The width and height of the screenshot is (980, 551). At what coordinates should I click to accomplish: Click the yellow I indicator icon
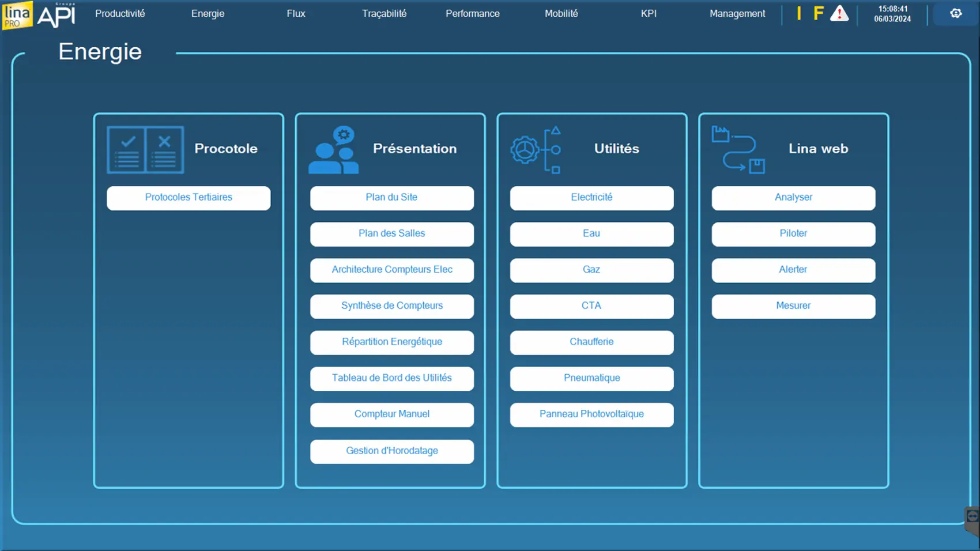tap(799, 13)
